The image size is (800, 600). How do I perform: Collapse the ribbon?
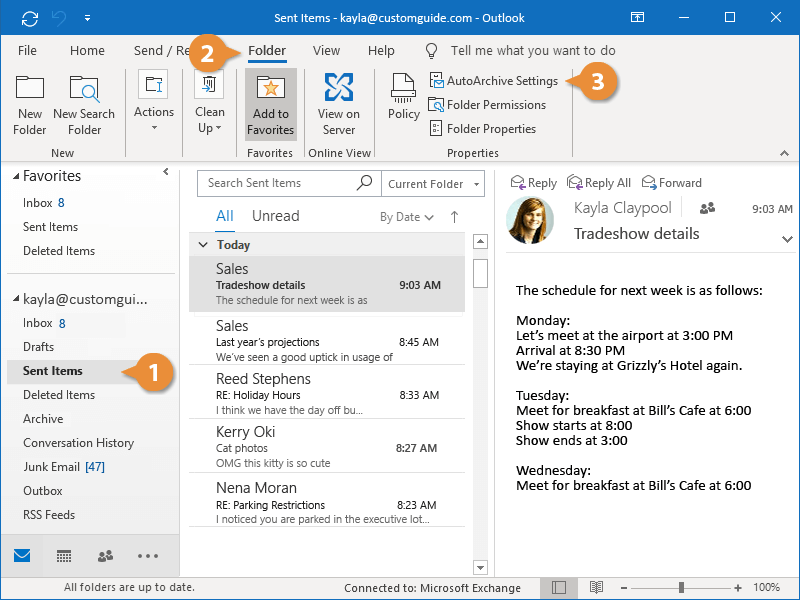785,153
